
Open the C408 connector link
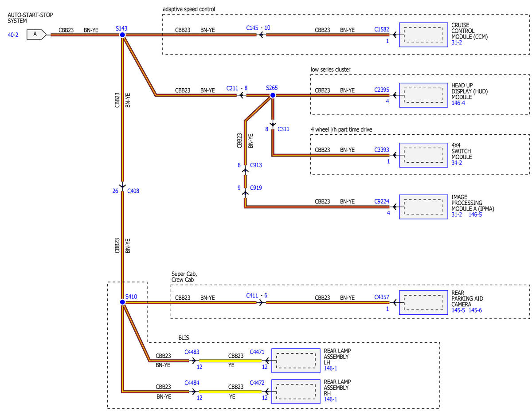click(133, 191)
